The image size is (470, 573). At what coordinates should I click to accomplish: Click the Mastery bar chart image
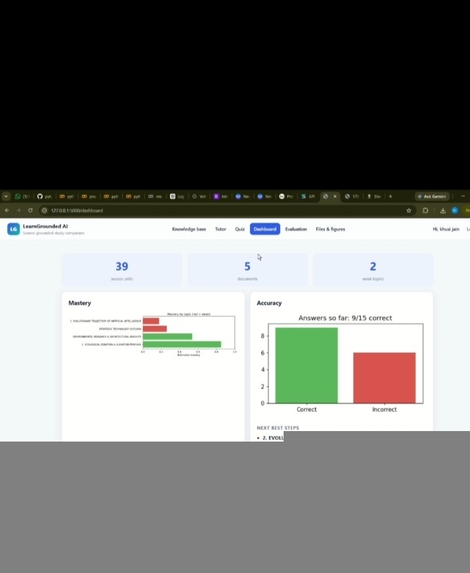[153, 334]
